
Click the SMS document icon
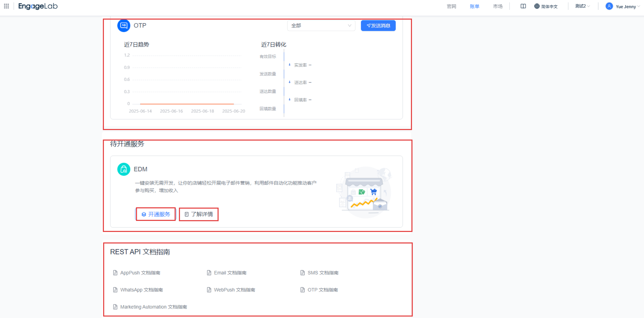[x=303, y=273]
